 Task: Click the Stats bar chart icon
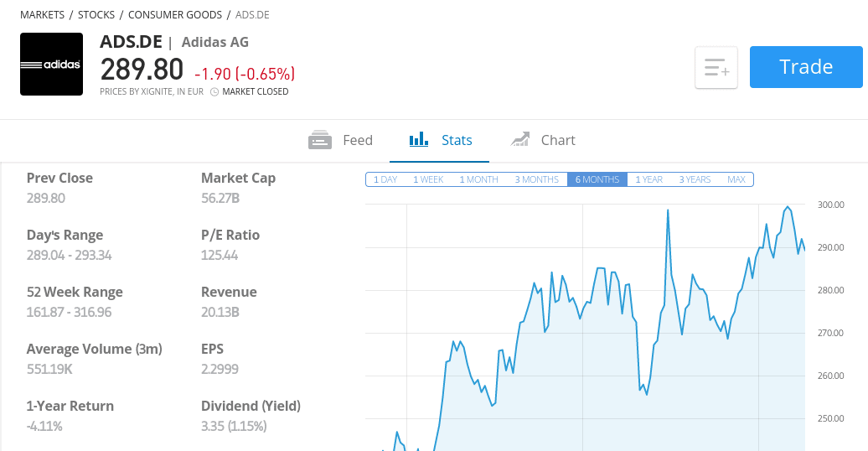(419, 139)
